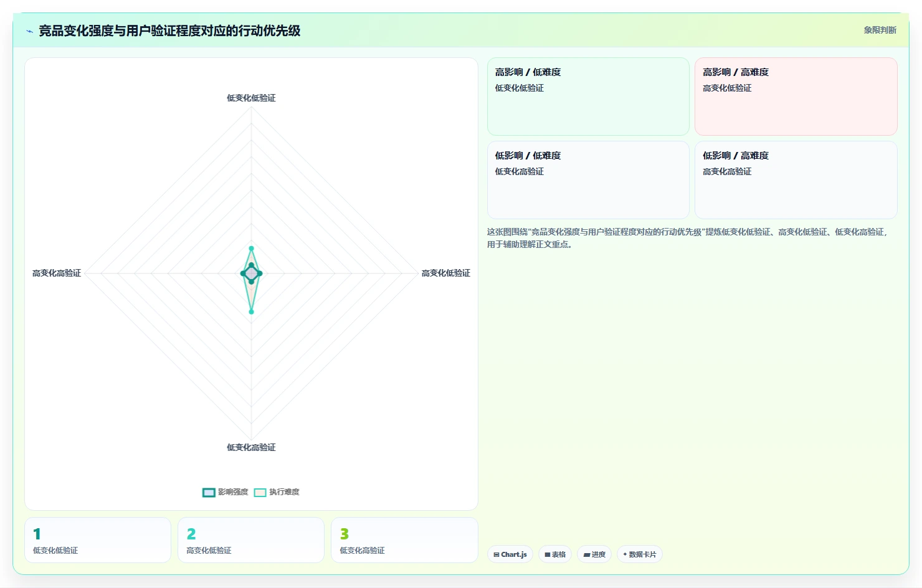Select card number 3 低变化高验证
The height and width of the screenshot is (588, 922).
pos(404,540)
